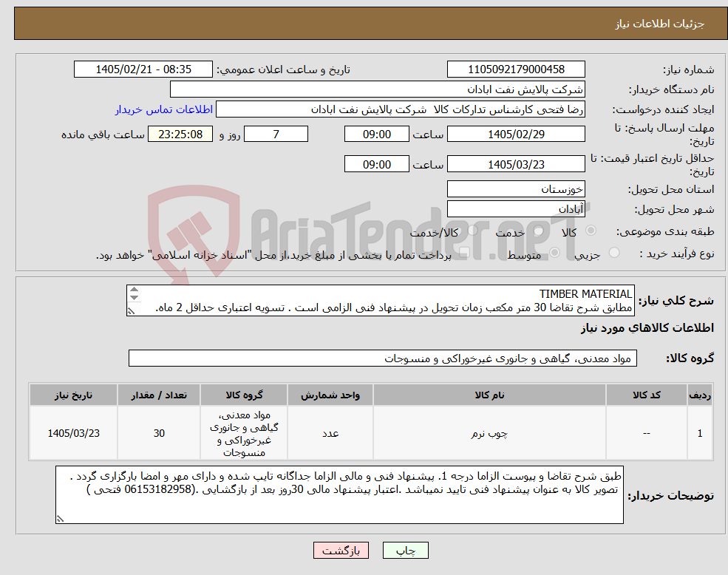Click the remaining days field 7
The image size is (728, 575).
pos(276,135)
